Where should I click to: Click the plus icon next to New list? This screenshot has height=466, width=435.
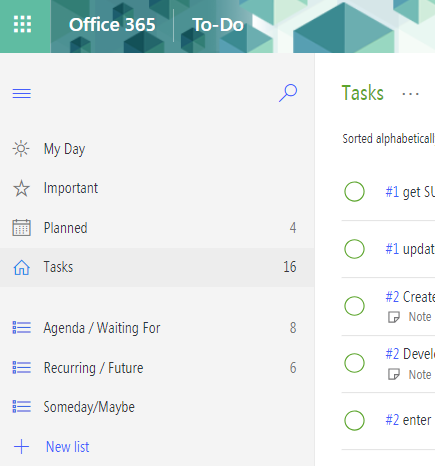21,447
